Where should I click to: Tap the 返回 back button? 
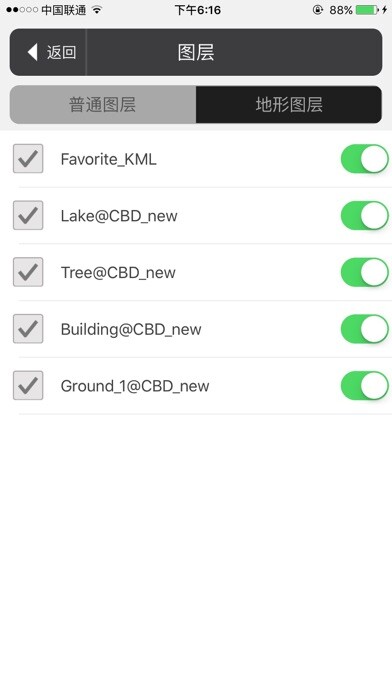(x=48, y=52)
